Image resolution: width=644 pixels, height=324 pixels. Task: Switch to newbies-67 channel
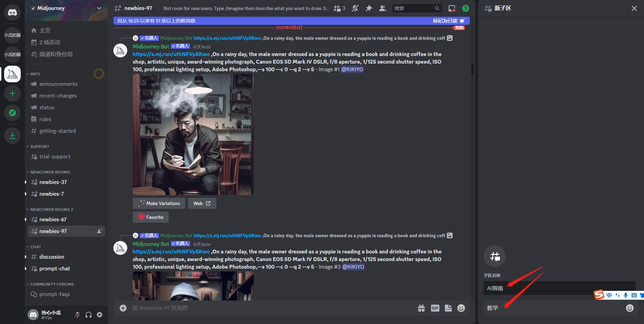66,220
